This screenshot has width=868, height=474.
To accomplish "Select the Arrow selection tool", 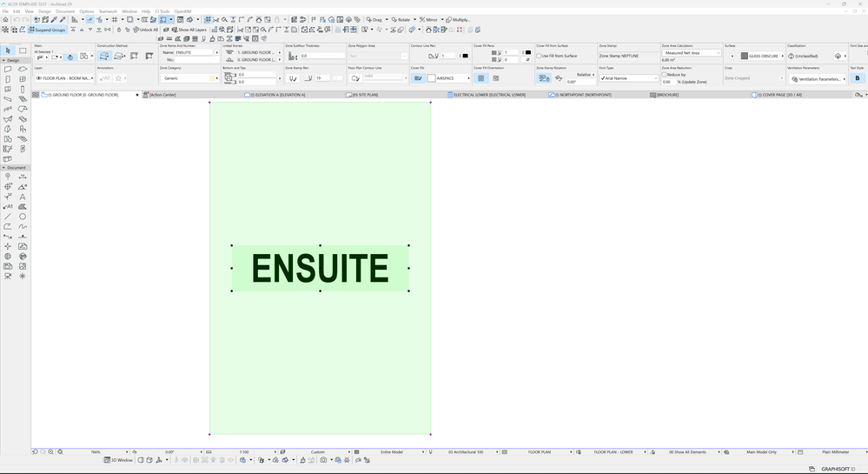I will (8, 50).
